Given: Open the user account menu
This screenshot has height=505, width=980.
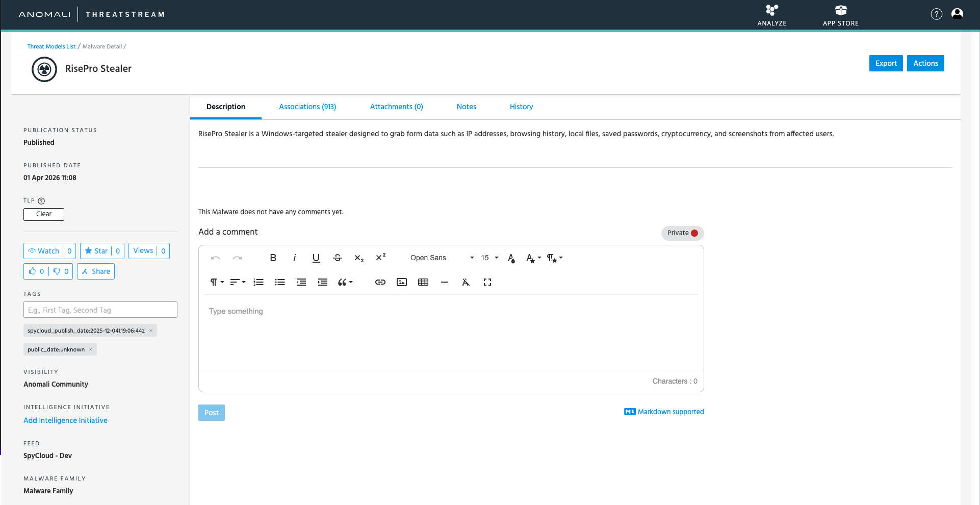Looking at the screenshot, I should 957,14.
